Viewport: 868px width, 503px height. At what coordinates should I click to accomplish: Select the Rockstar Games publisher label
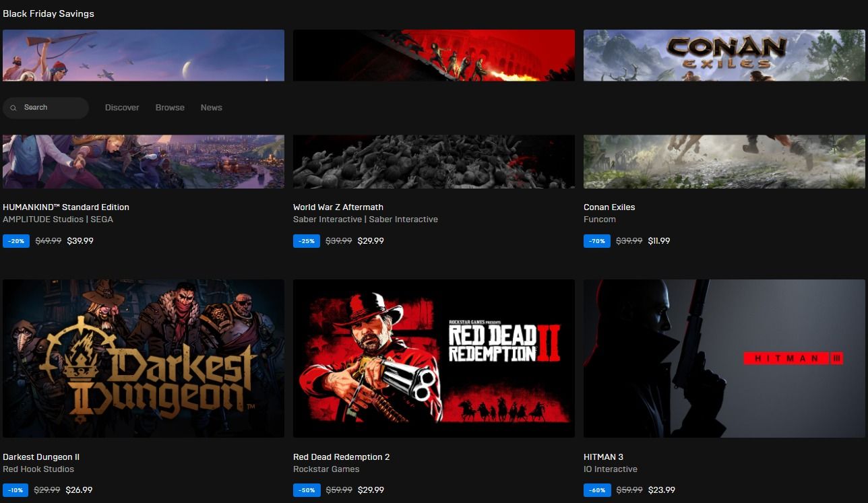coord(326,469)
